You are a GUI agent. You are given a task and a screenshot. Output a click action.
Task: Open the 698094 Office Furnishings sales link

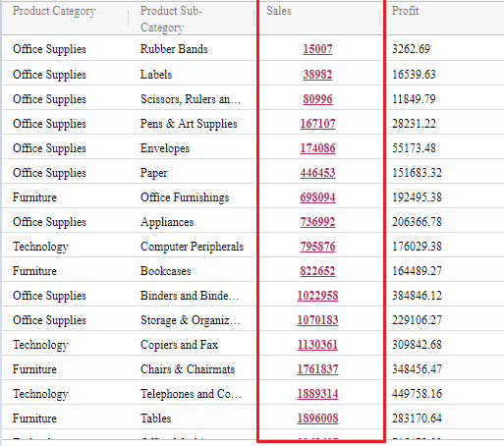pos(317,197)
